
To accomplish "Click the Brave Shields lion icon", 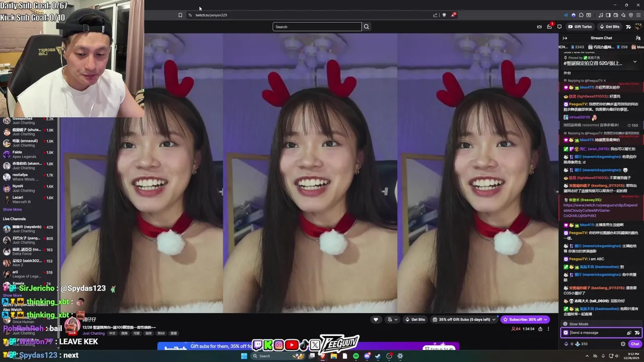I will pyautogui.click(x=444, y=15).
